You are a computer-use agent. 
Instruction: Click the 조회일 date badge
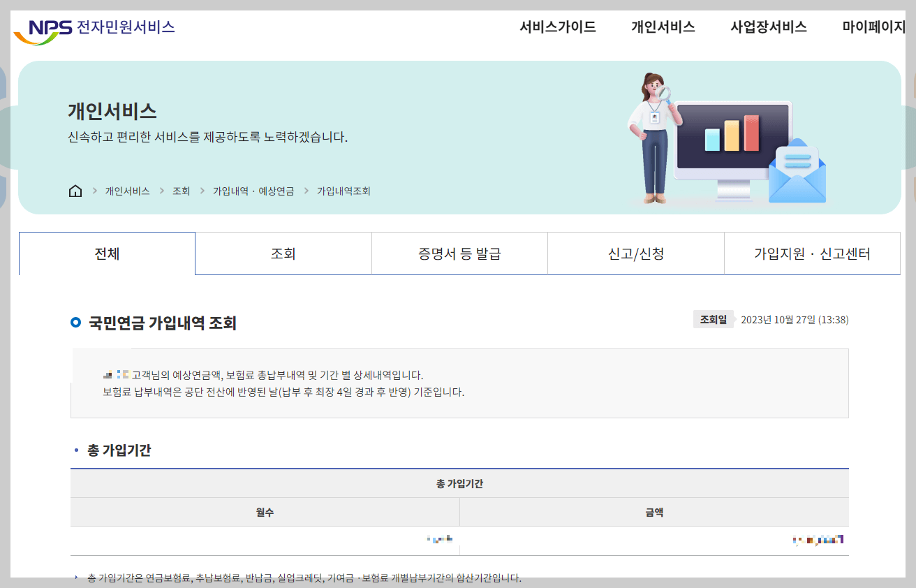[x=713, y=318]
